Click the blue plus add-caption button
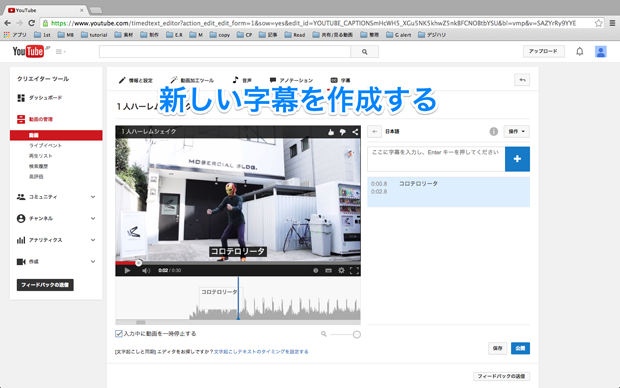The image size is (620, 388). [517, 159]
